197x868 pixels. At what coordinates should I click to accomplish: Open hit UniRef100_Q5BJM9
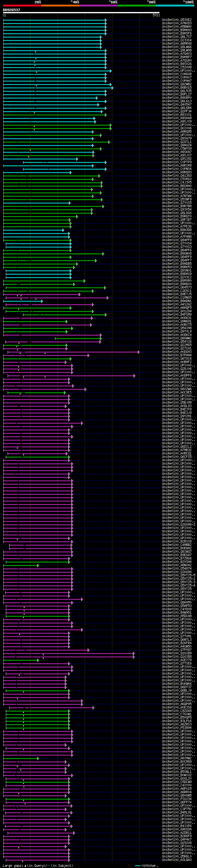tap(177, 403)
